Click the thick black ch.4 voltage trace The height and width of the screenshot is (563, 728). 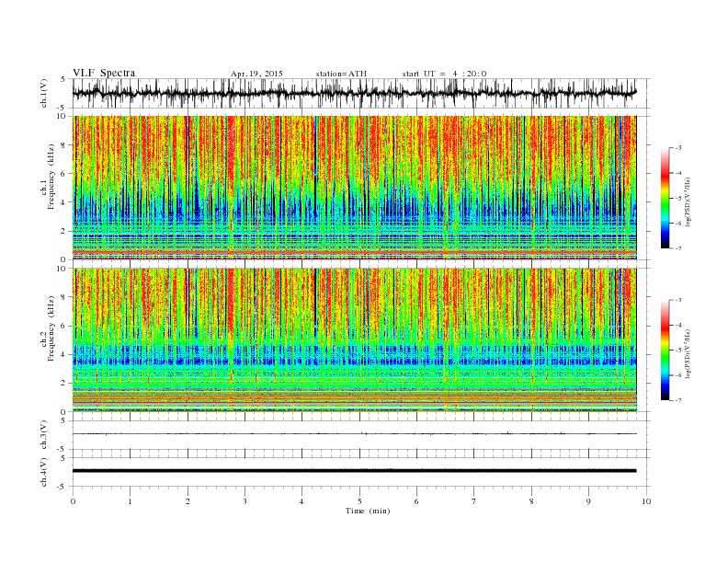pyautogui.click(x=354, y=471)
